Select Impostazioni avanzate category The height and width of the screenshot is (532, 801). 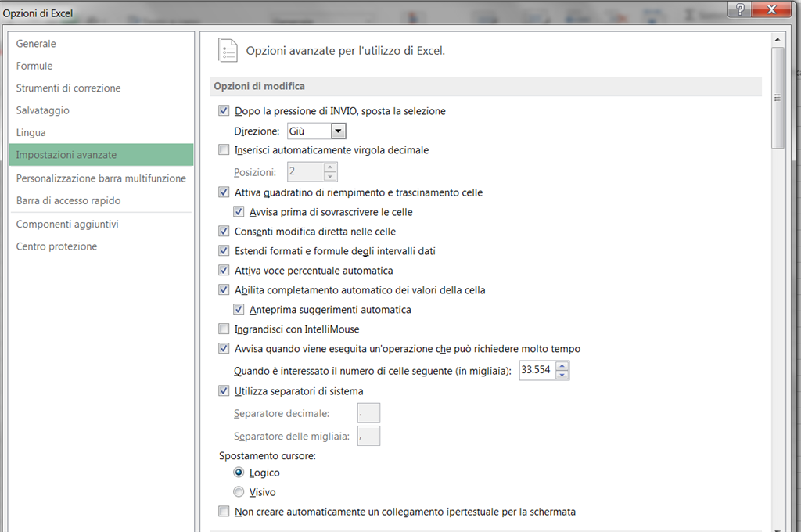pos(101,155)
